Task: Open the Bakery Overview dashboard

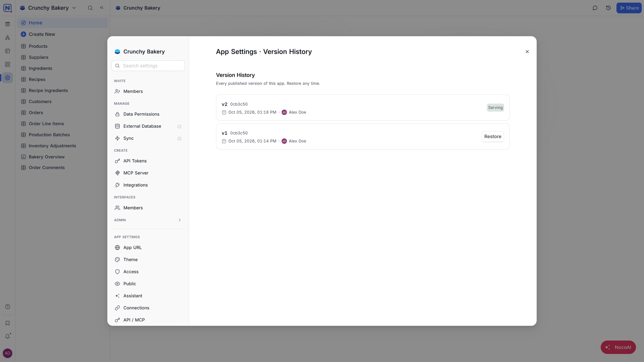Action: (x=62, y=157)
